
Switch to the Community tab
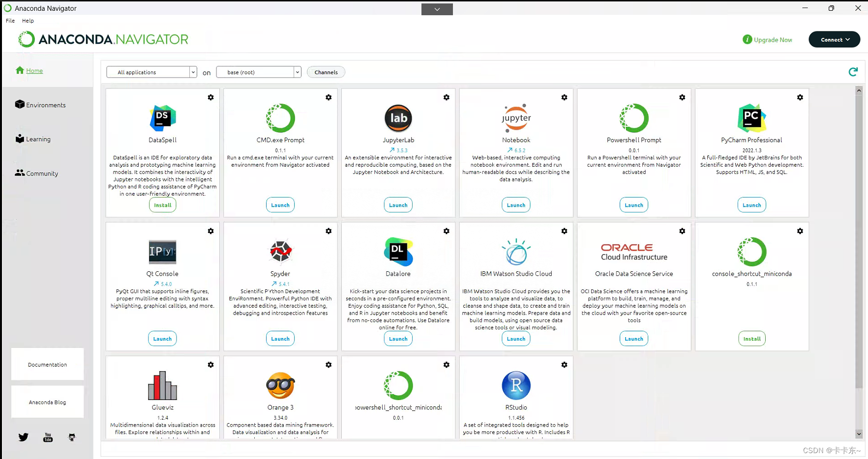(x=37, y=173)
